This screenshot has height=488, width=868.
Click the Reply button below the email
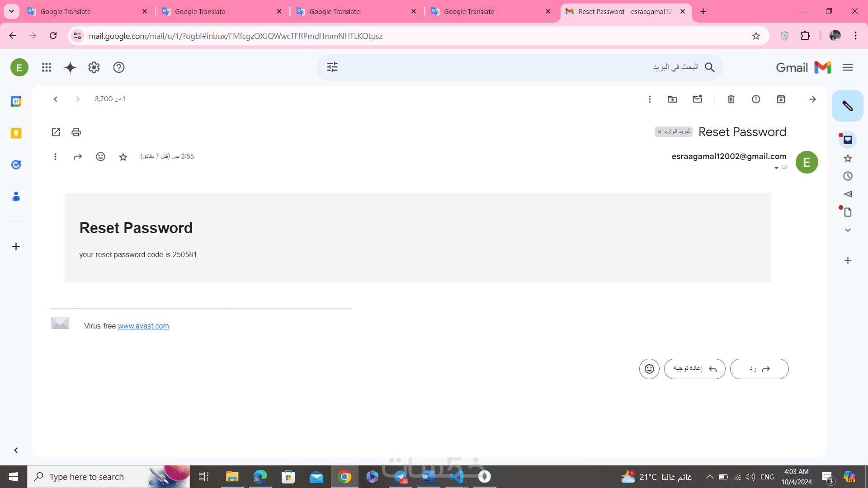click(x=759, y=369)
